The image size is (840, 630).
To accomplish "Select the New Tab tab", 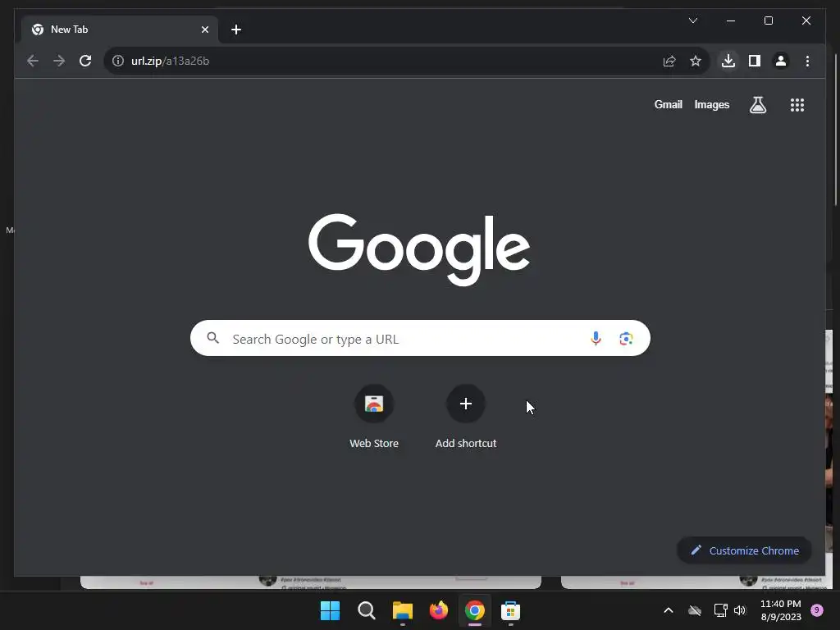I will 120,30.
